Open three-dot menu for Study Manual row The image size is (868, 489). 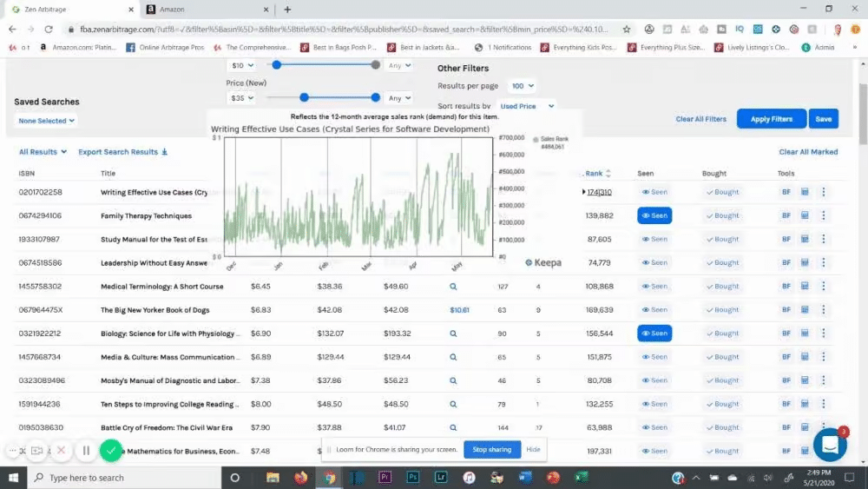823,239
